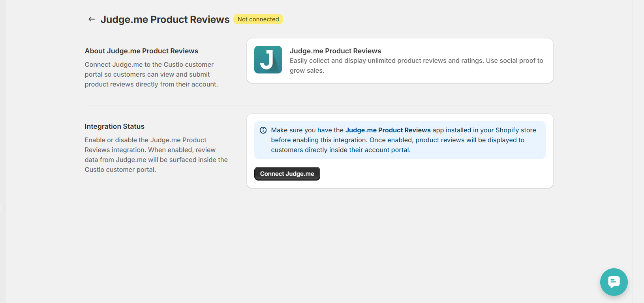The width and height of the screenshot is (644, 303).
Task: Click the 'Enable or disable the Judge.me' paragraph
Action: (156, 155)
